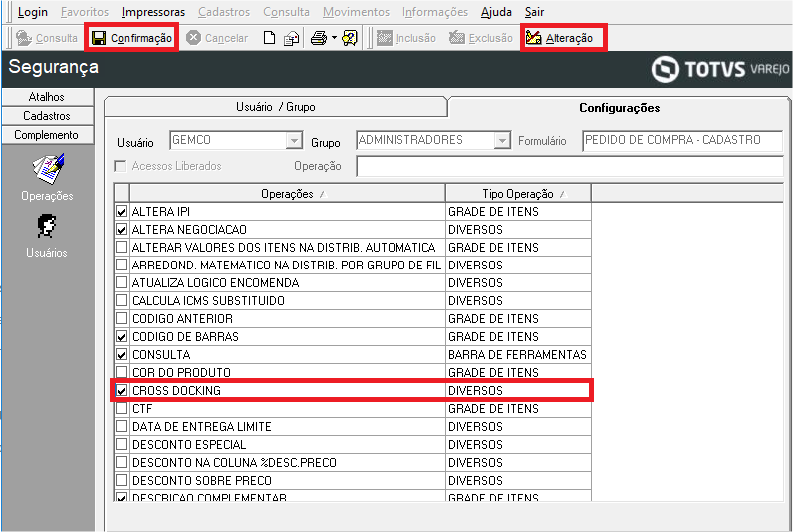Screen dimensions: 793x532
Task: Open the Login menu
Action: [32, 12]
